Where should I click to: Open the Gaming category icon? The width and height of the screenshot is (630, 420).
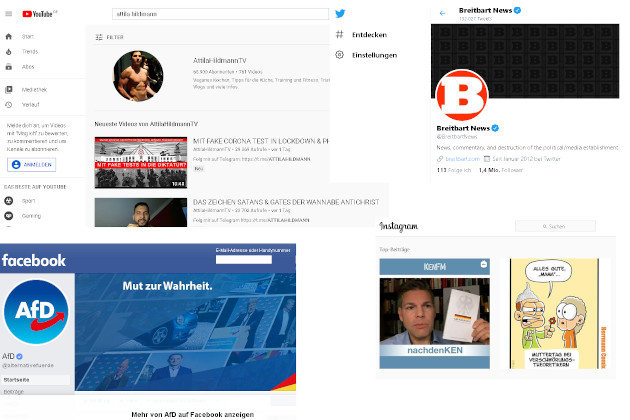pyautogui.click(x=8, y=216)
